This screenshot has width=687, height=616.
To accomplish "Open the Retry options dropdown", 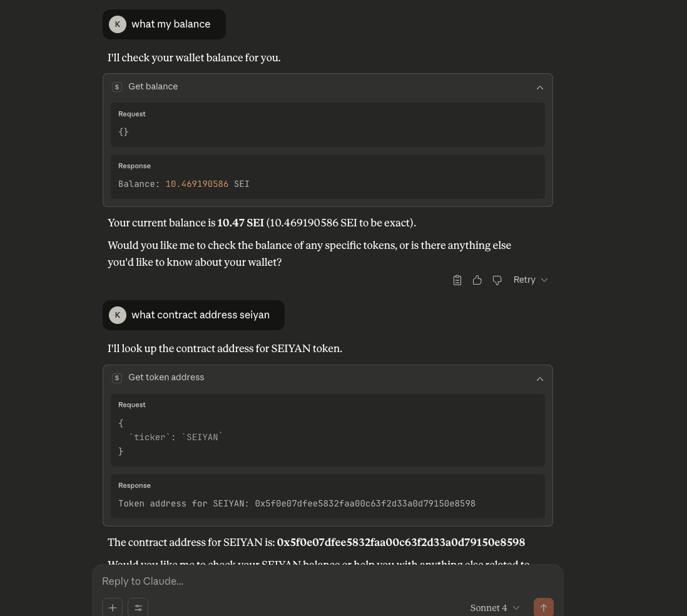I will coord(531,280).
